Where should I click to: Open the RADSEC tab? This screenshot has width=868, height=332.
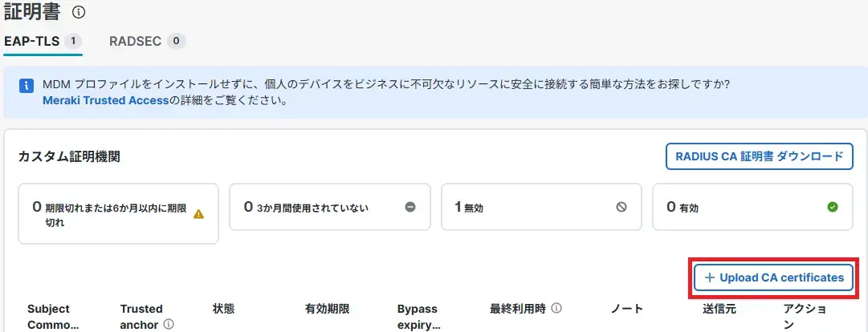click(137, 41)
